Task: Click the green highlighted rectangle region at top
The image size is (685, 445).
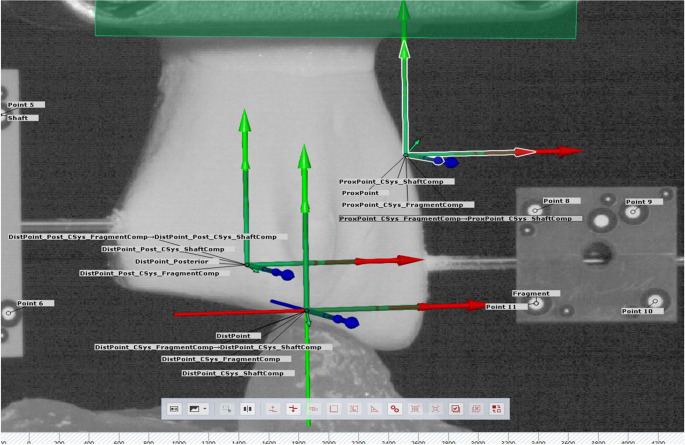Action: click(x=336, y=19)
